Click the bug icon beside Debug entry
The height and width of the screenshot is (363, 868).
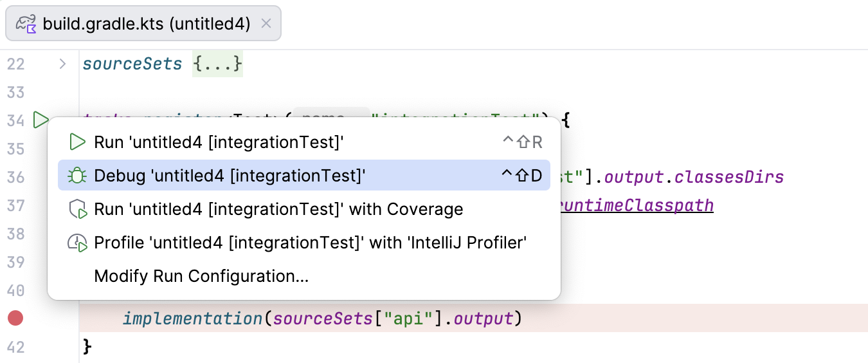tap(78, 175)
